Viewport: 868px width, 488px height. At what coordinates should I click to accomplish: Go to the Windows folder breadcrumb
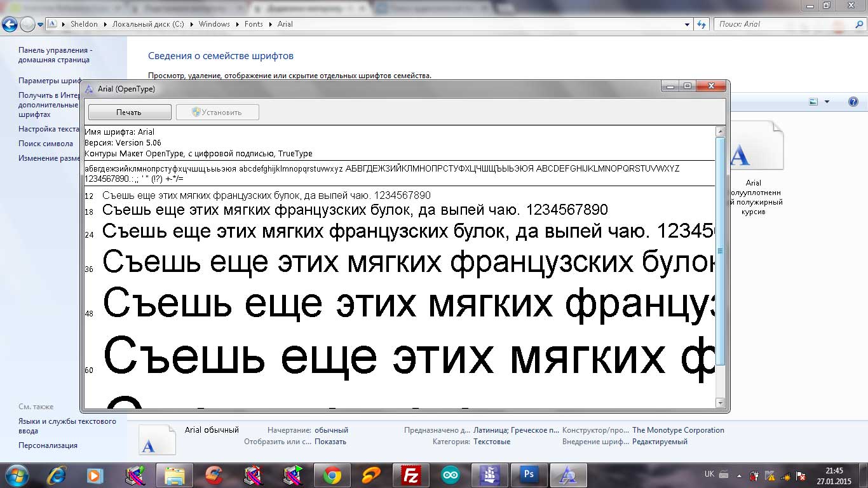click(x=214, y=24)
